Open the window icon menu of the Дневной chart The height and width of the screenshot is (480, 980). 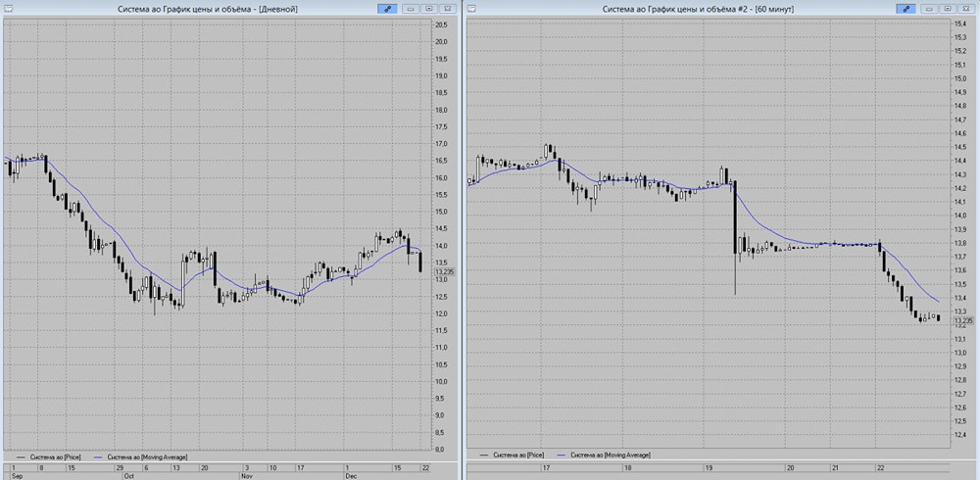pyautogui.click(x=8, y=9)
